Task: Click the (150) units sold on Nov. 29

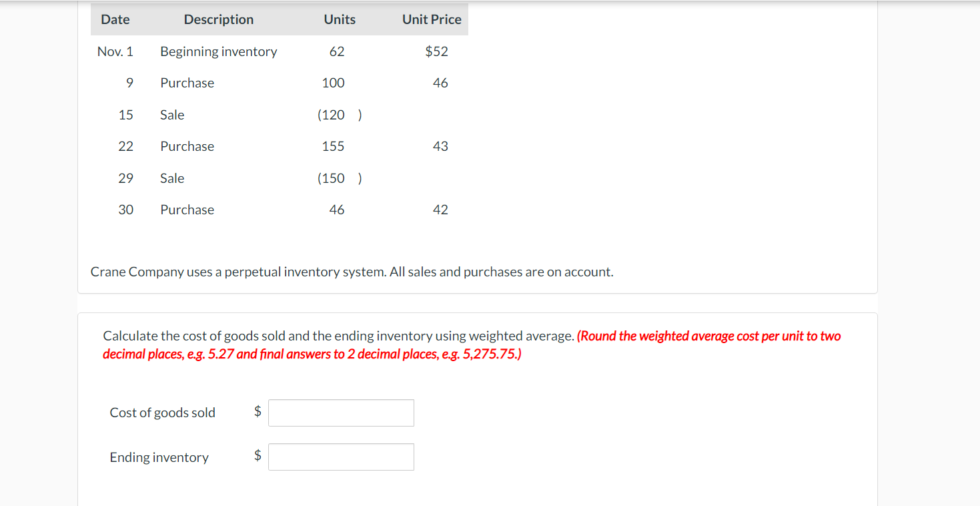Action: point(338,178)
